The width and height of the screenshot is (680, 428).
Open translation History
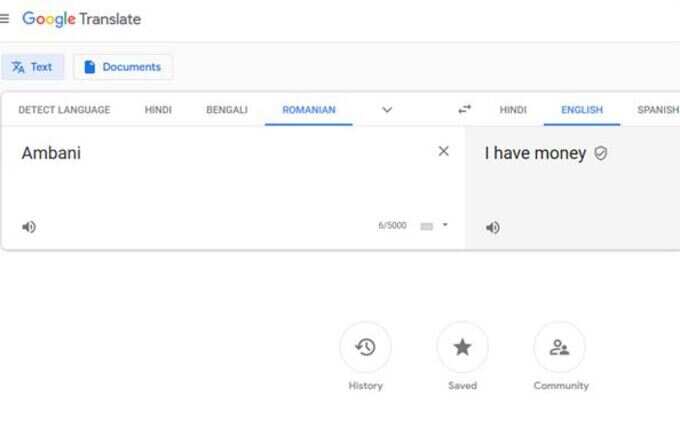pyautogui.click(x=366, y=347)
